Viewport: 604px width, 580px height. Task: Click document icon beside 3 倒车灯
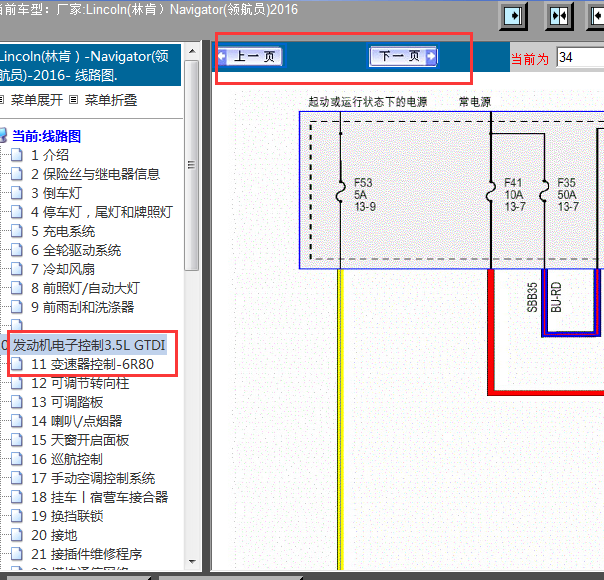pyautogui.click(x=17, y=192)
